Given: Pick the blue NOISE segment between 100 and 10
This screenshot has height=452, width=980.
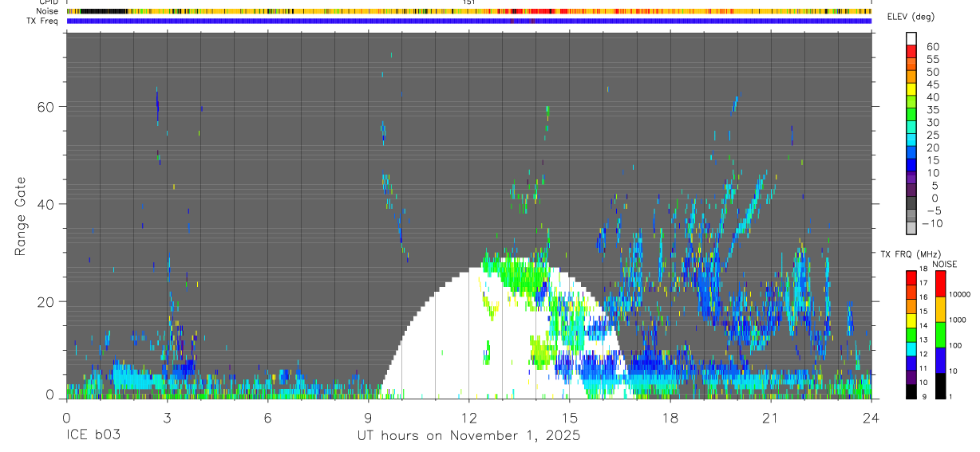Looking at the screenshot, I should [x=941, y=360].
